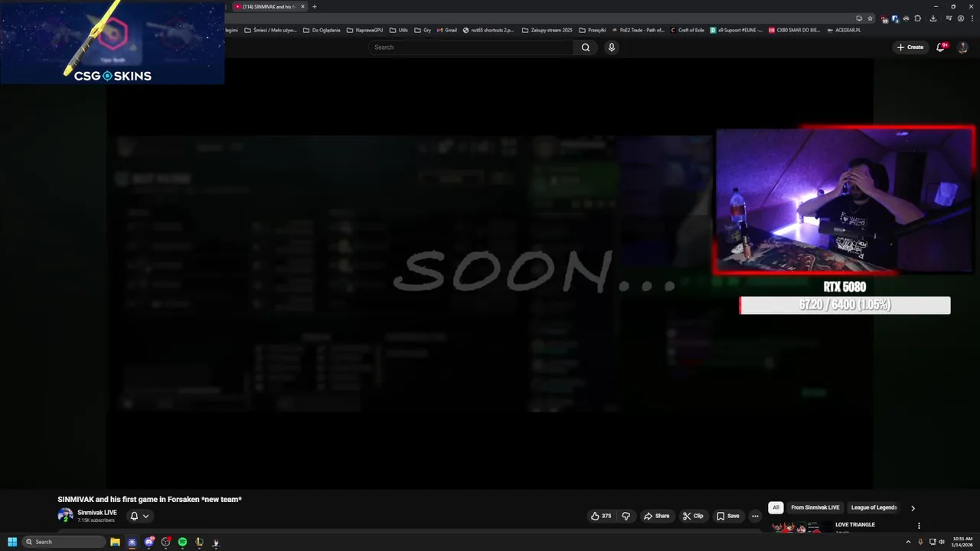The height and width of the screenshot is (551, 980).
Task: Open Sinmivak LIVE channel name link
Action: click(97, 513)
